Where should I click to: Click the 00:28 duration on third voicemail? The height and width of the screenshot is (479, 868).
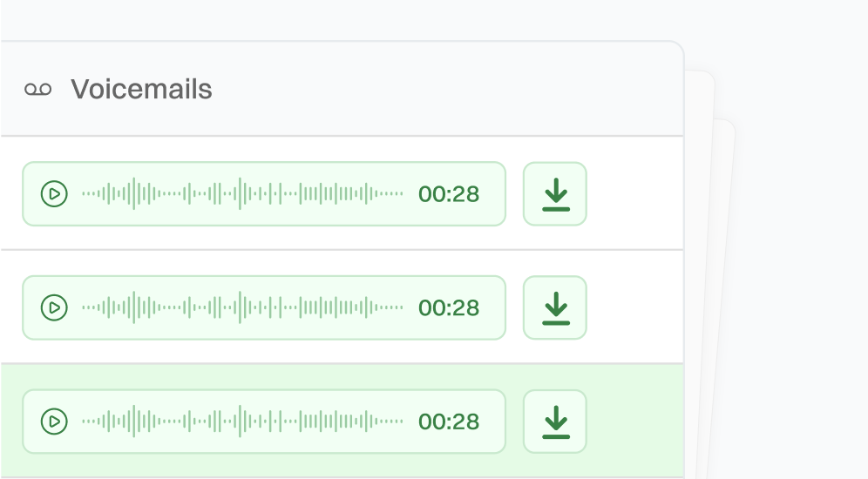point(449,422)
